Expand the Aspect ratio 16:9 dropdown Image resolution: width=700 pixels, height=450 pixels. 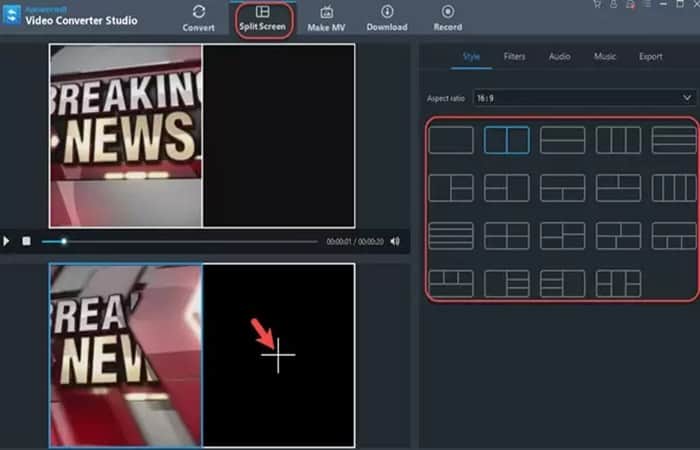tap(584, 98)
